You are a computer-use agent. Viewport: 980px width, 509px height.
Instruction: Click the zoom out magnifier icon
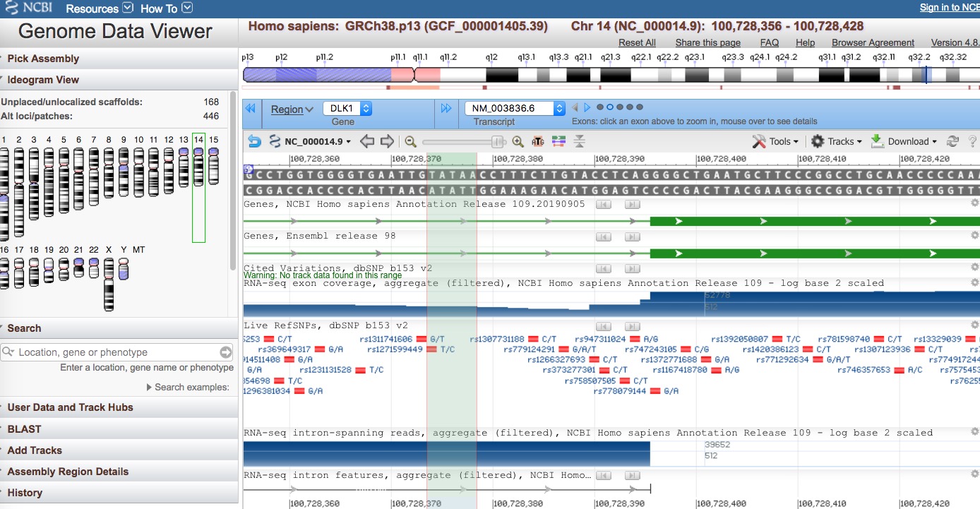point(410,141)
